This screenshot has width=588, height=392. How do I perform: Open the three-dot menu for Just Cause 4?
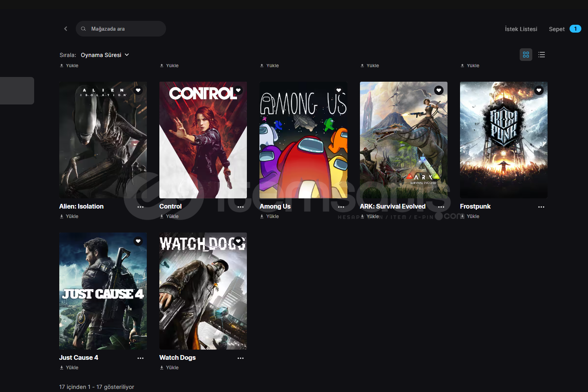(141, 358)
